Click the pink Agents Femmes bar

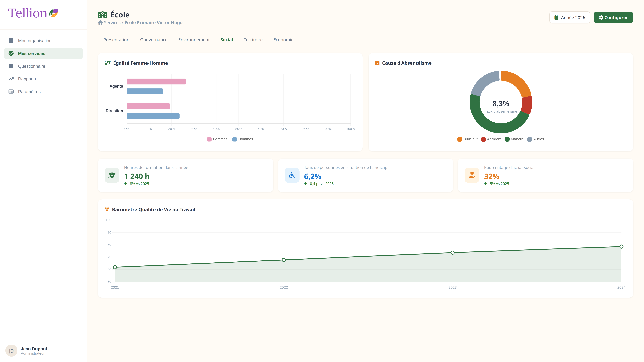coord(157,81)
